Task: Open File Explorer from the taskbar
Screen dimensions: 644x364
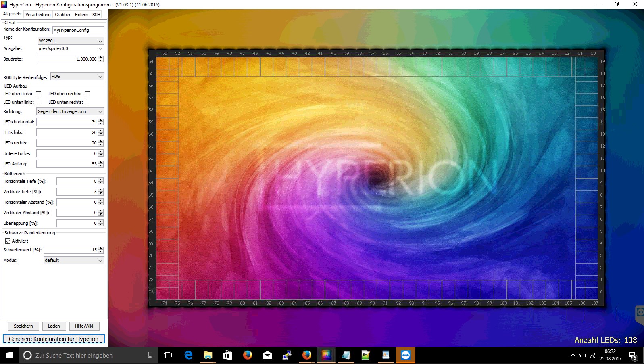Action: pyautogui.click(x=208, y=355)
